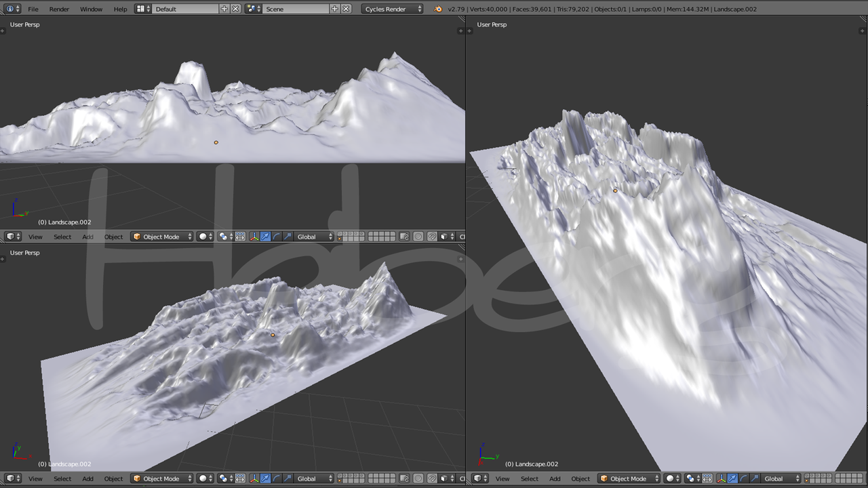
Task: Select first layer button group in top-left viewport
Action: (x=351, y=237)
